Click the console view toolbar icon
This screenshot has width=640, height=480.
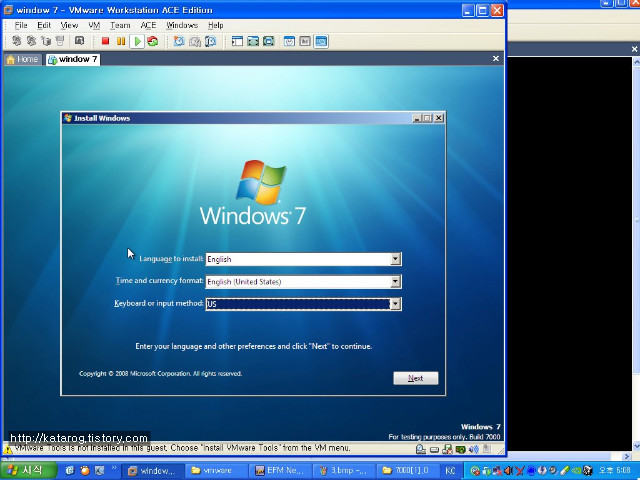pos(321,41)
